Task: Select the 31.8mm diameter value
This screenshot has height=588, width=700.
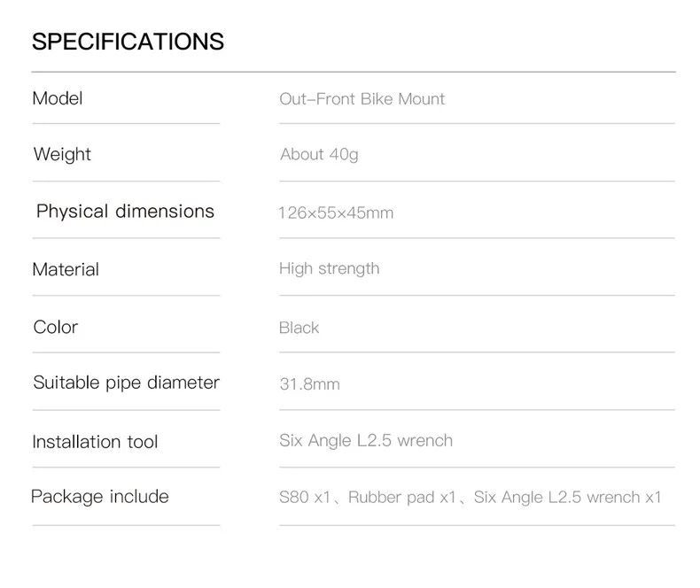Action: pyautogui.click(x=309, y=384)
